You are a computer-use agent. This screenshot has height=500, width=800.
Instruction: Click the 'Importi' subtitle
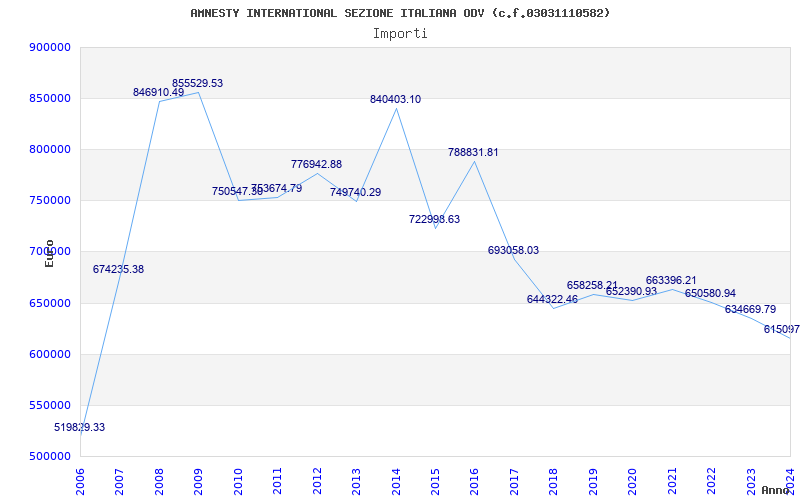pos(400,34)
